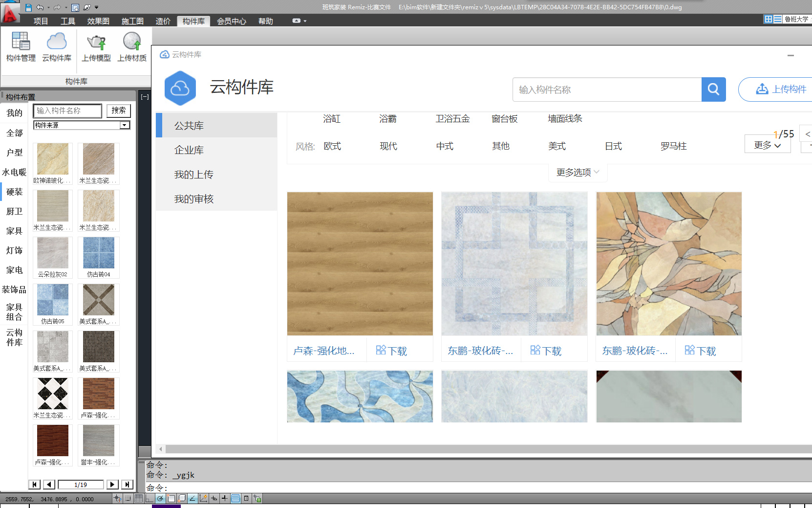Open the 上传模型 upload model tool
The width and height of the screenshot is (812, 508).
click(96, 47)
